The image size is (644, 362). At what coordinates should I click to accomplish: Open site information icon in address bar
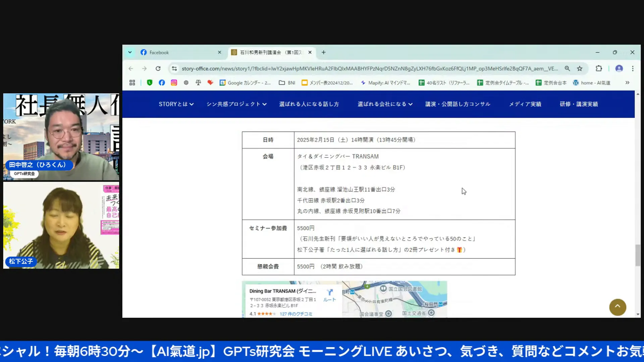click(174, 69)
